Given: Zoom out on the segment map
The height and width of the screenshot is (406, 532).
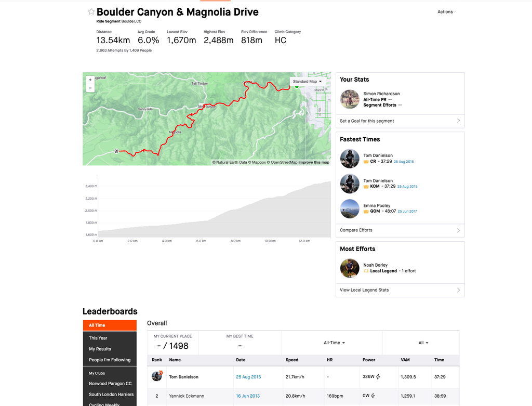Looking at the screenshot, I should point(90,88).
